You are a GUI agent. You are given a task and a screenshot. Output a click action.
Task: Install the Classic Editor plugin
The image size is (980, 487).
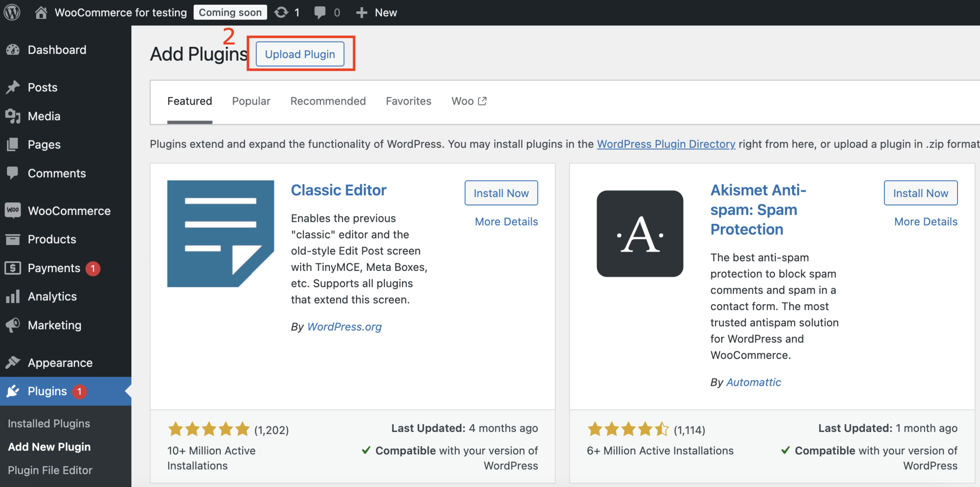coord(501,193)
